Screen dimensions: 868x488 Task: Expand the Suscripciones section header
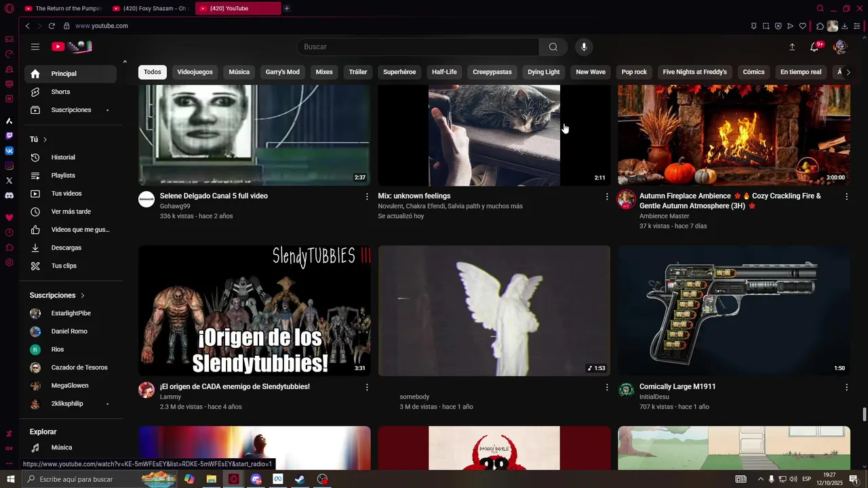pos(58,296)
